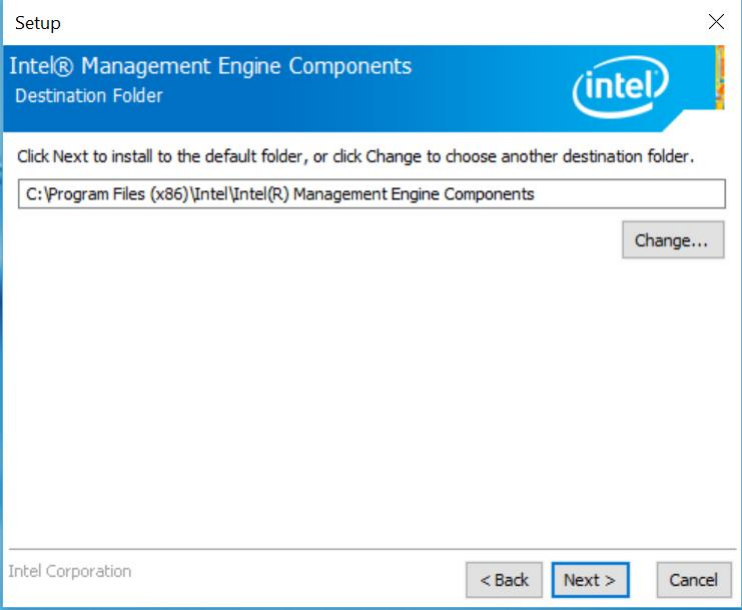Click the "Setup" title bar text

tap(38, 22)
